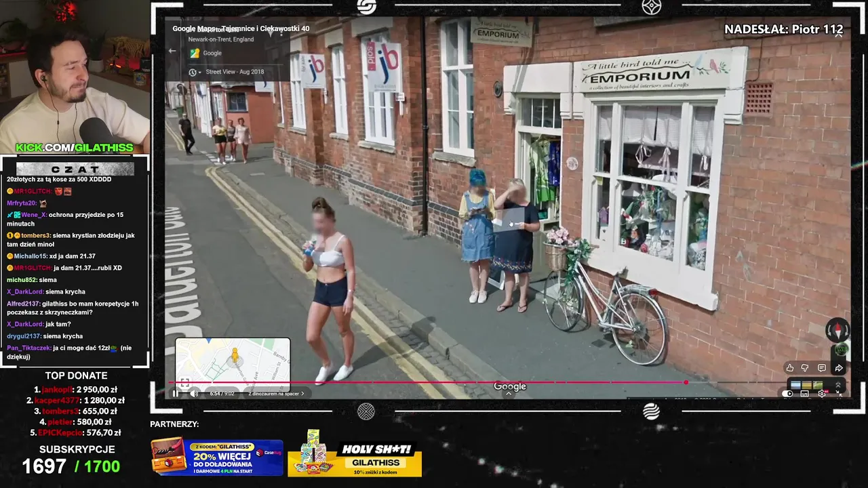Exit fullscreen mode

[x=839, y=394]
